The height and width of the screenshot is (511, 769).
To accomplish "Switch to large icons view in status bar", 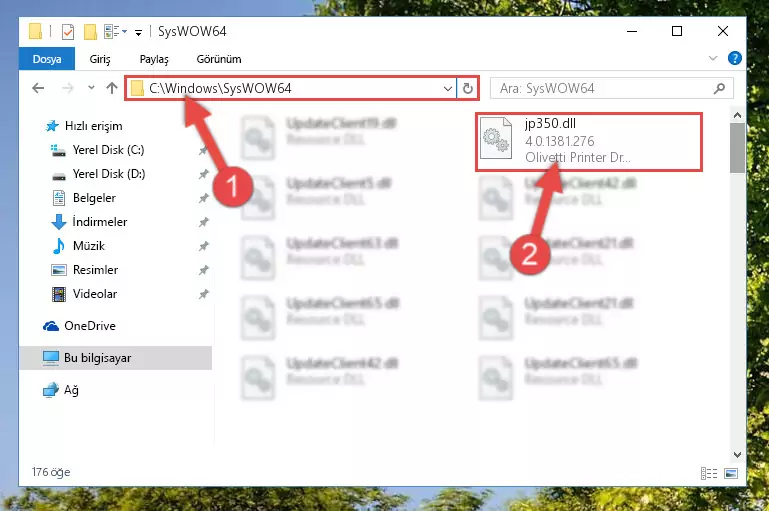I will (x=731, y=473).
